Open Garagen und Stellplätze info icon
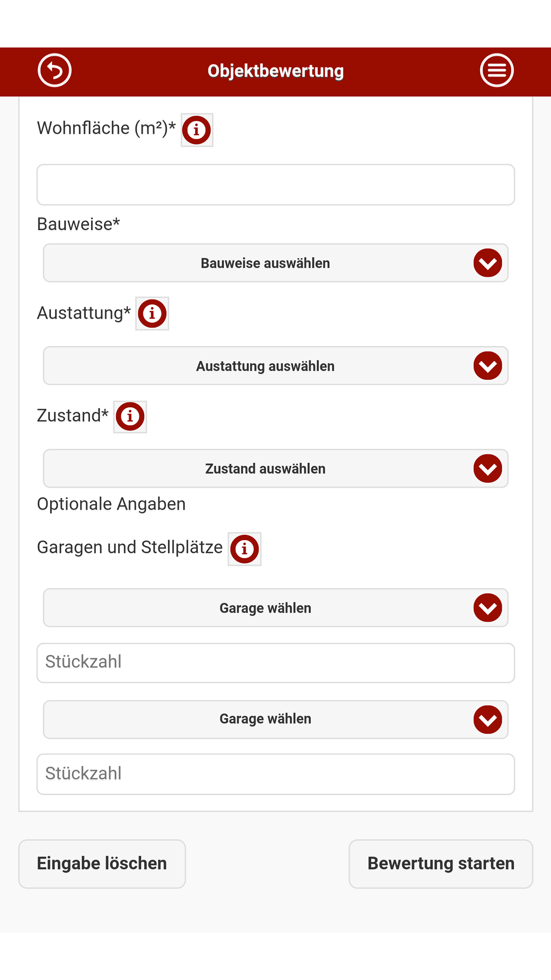The width and height of the screenshot is (551, 980). (x=244, y=549)
